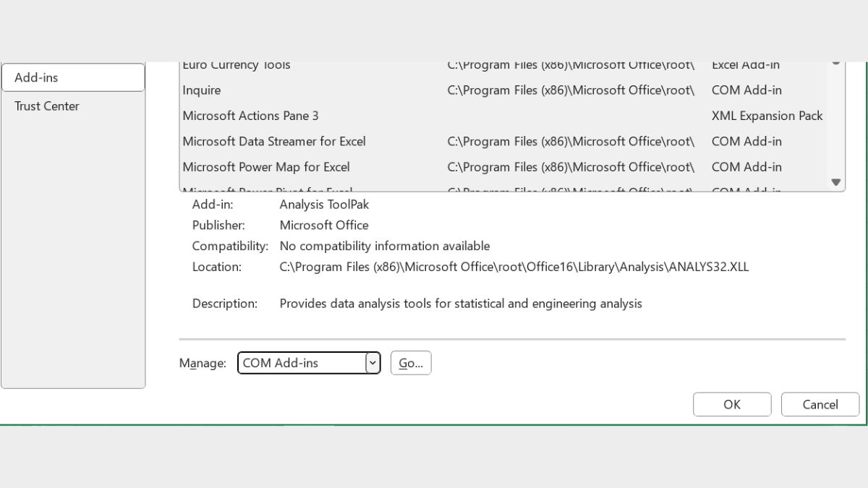This screenshot has height=488, width=868.
Task: Click the add-ins list scroll up arrow
Action: coord(836,64)
